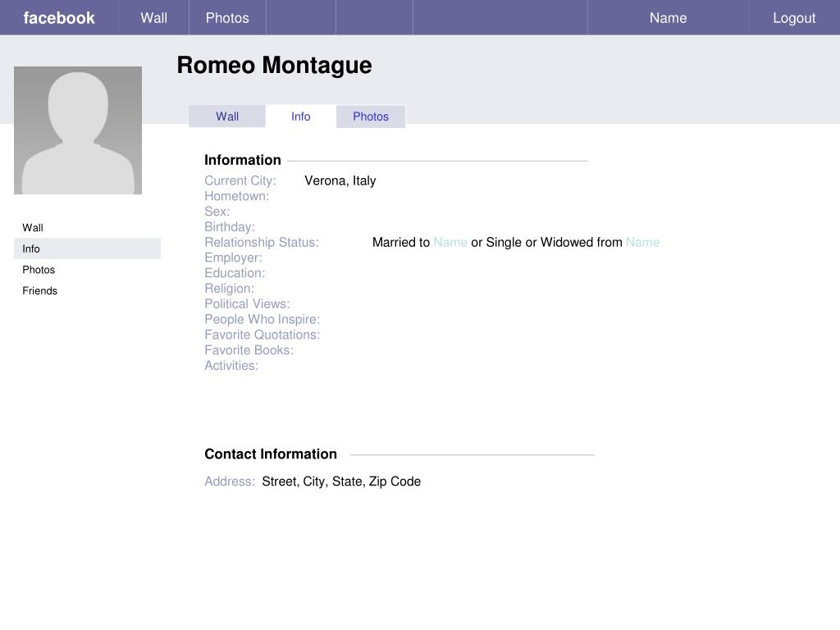
Task: Click the Address label
Action: pyautogui.click(x=230, y=481)
